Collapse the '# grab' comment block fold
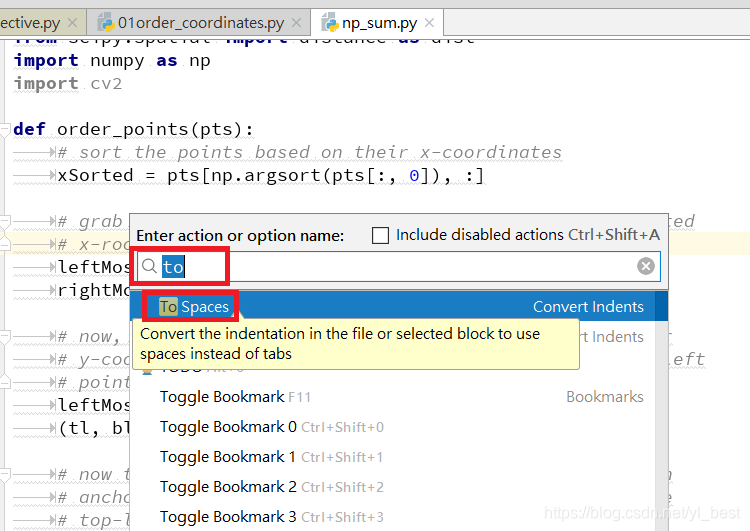 pyautogui.click(x=5, y=221)
